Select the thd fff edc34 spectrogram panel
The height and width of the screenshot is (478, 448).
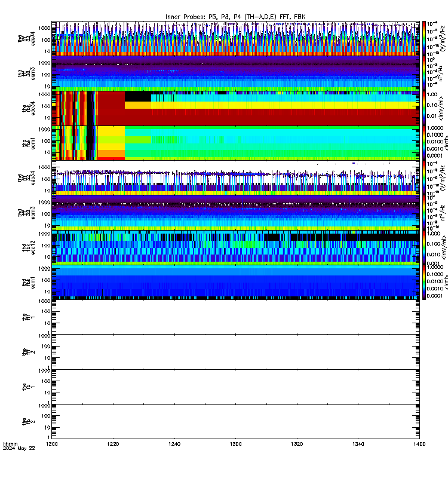click(x=235, y=178)
